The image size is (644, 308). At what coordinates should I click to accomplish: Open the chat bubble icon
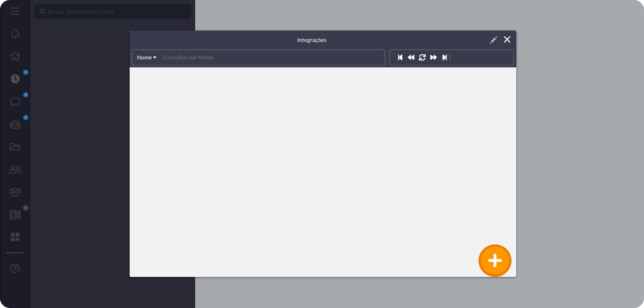tap(15, 101)
